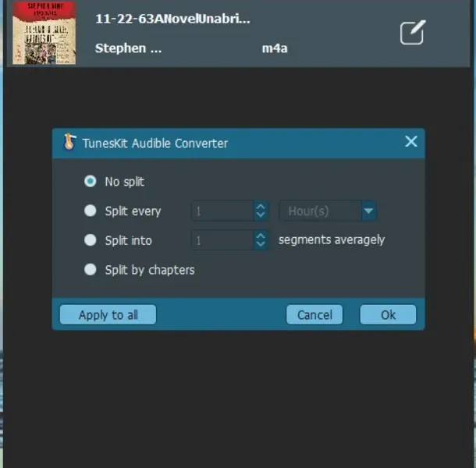Click the author text Stephen ...
The width and height of the screenshot is (476, 468).
128,48
